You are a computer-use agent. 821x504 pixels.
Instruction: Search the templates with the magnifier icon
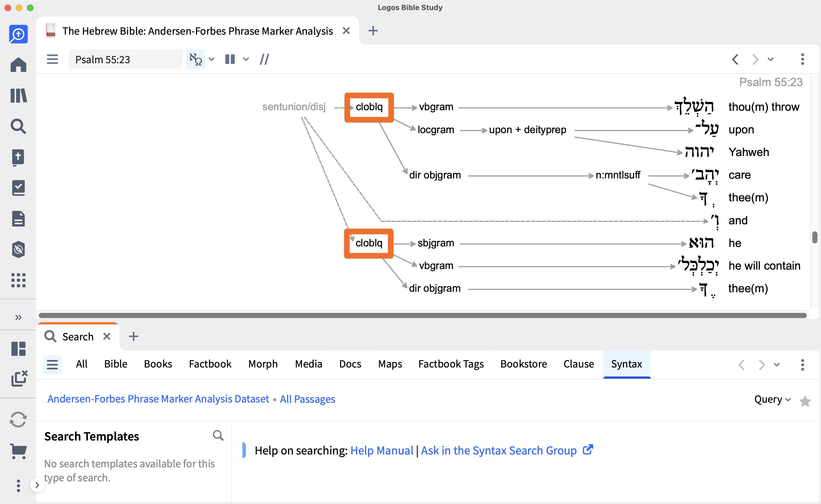[218, 435]
